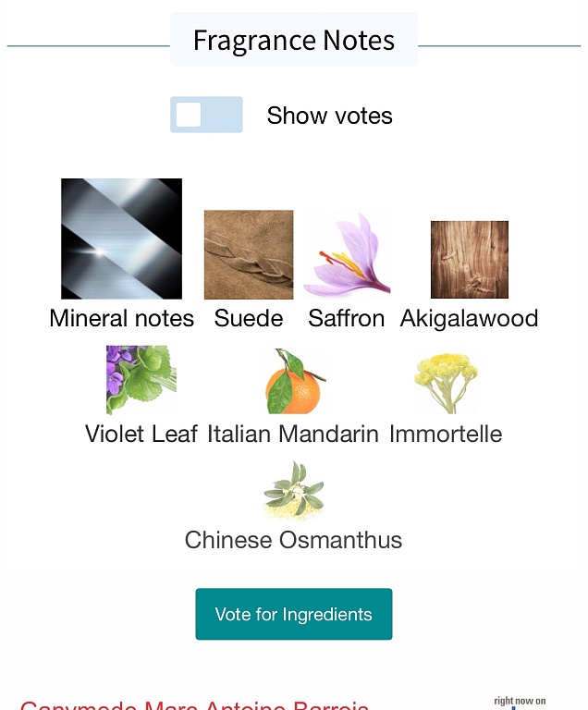Screen dimensions: 588x710
Task: Select the Suede note image
Action: pos(249,254)
